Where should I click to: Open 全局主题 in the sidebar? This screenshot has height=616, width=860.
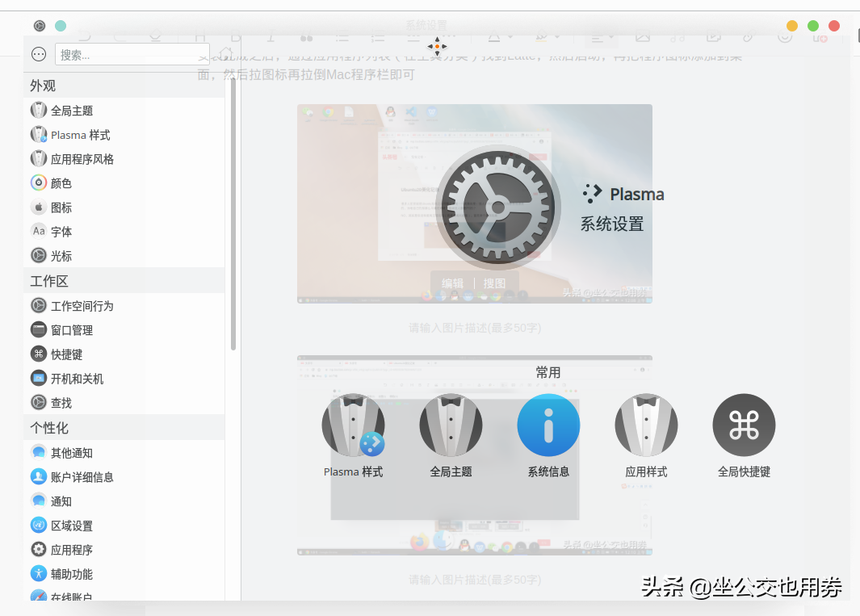click(x=124, y=111)
